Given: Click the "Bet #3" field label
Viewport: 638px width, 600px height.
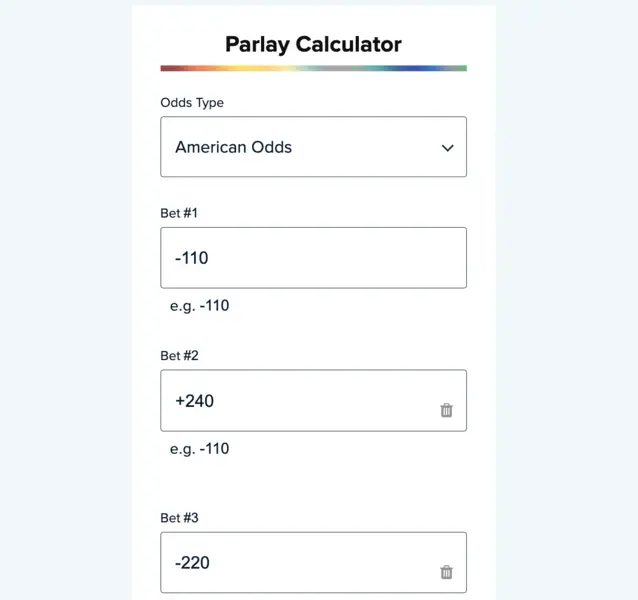Looking at the screenshot, I should coord(180,518).
